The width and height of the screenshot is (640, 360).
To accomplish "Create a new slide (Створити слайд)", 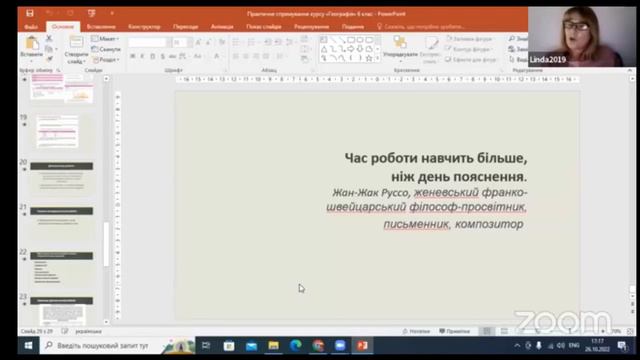I will pyautogui.click(x=76, y=50).
